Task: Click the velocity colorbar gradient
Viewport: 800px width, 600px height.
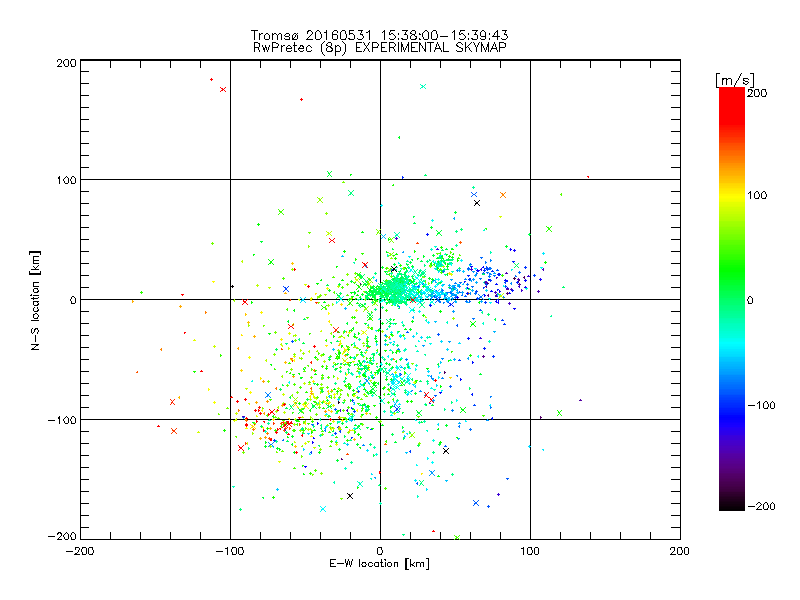Action: (x=732, y=299)
